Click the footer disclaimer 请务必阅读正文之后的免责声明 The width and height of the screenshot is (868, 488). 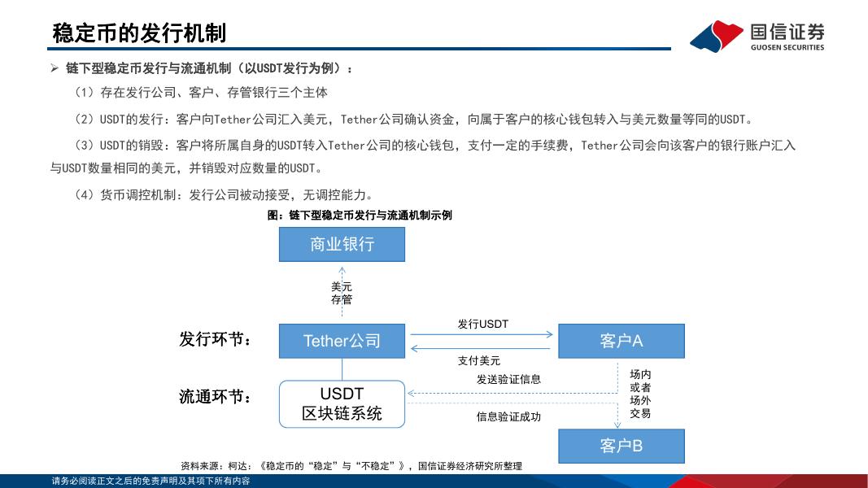tap(150, 481)
